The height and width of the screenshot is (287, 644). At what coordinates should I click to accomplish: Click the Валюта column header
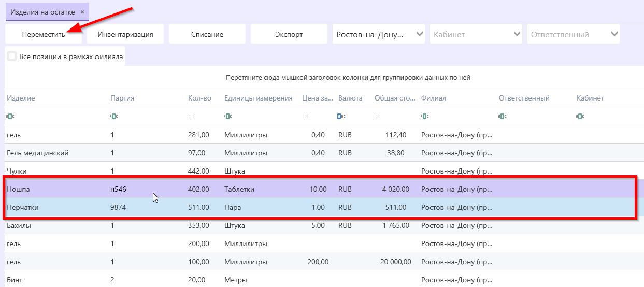tap(350, 98)
